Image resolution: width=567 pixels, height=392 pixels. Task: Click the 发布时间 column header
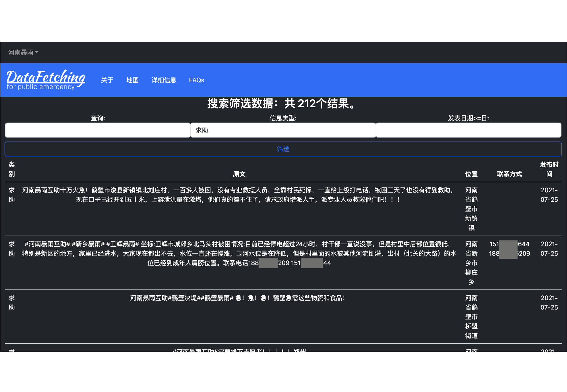549,169
